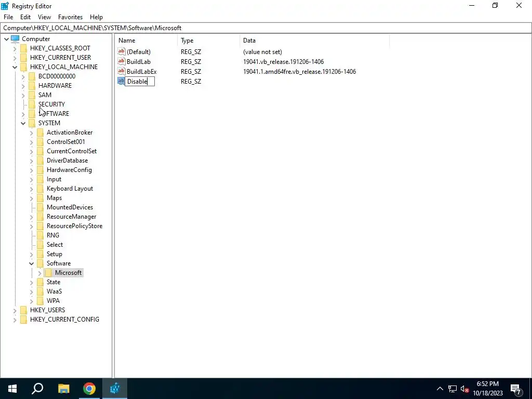Select the Computer icon in tree
Image resolution: width=532 pixels, height=399 pixels.
tap(15, 38)
